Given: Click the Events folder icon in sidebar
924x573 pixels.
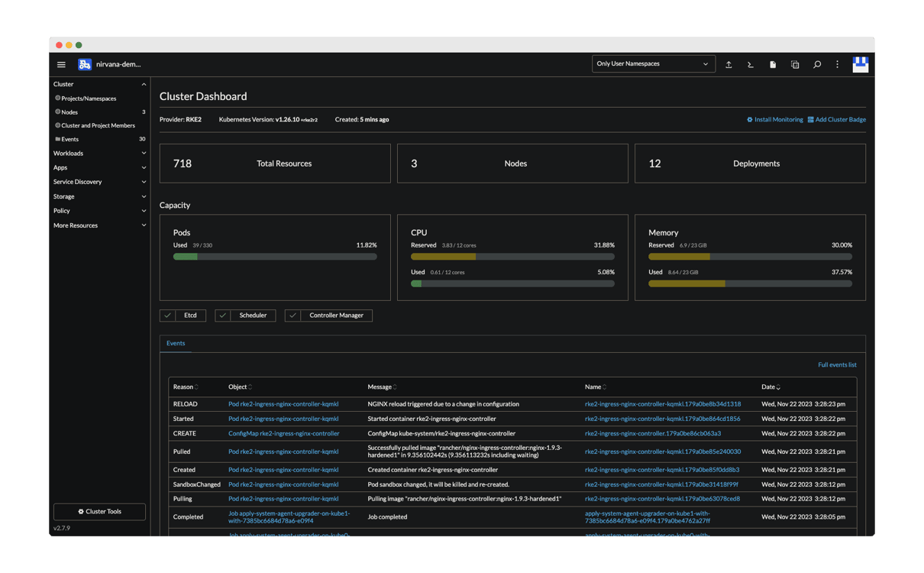Looking at the screenshot, I should (x=57, y=139).
